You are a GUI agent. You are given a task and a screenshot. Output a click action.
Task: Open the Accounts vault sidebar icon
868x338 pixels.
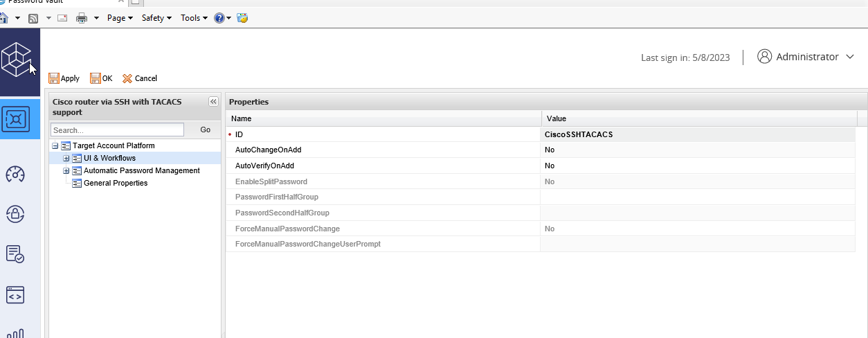tap(17, 120)
